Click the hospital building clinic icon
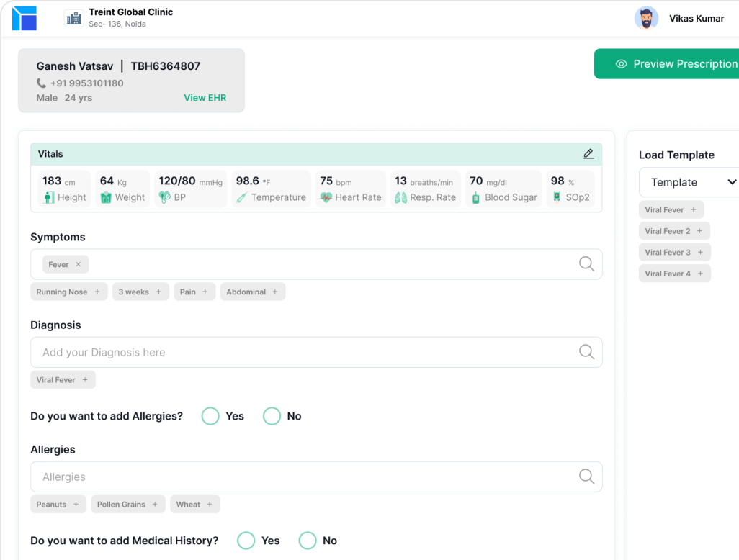 (73, 18)
